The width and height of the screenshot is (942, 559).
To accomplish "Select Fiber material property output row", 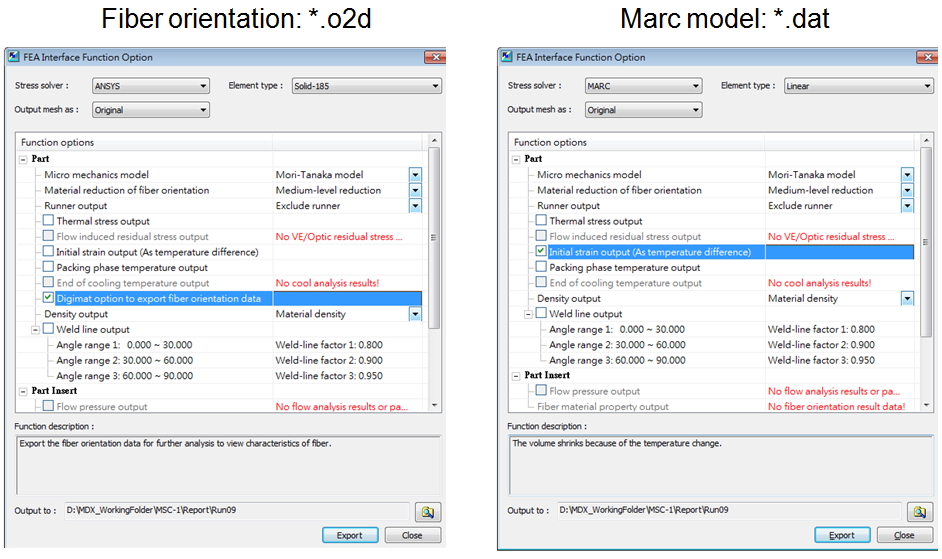I will (603, 407).
